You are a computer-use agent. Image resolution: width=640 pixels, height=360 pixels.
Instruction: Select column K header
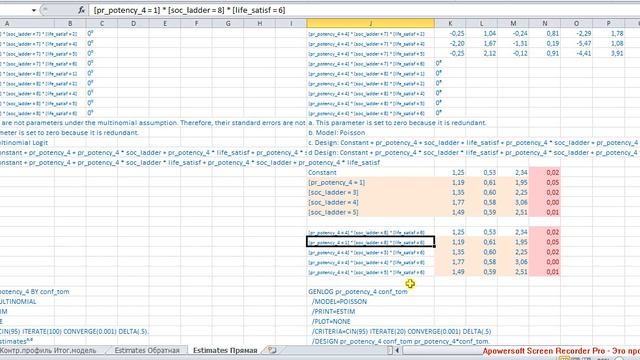click(450, 23)
